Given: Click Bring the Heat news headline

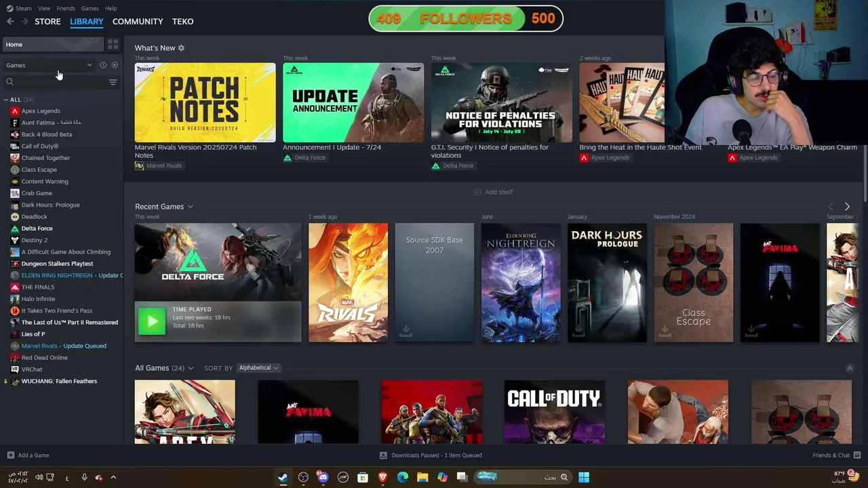Looking at the screenshot, I should point(640,147).
